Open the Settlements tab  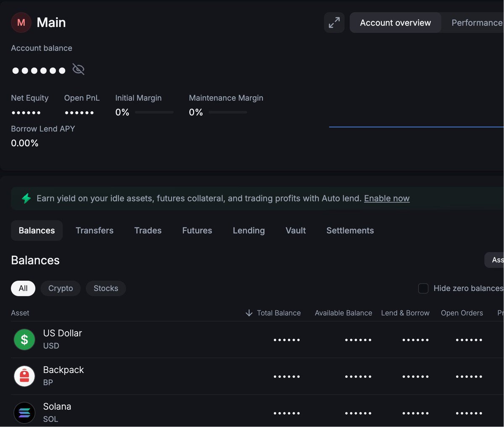point(350,230)
